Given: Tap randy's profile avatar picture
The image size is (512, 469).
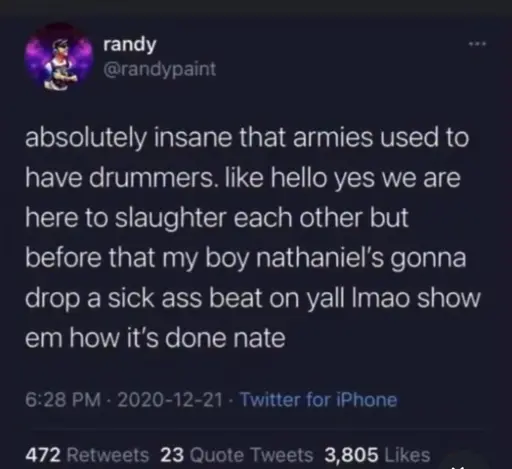Looking at the screenshot, I should tap(59, 57).
